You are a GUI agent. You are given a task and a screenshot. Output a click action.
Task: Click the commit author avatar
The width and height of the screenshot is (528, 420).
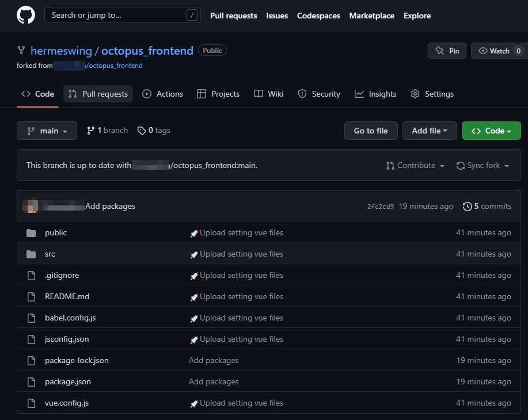click(31, 206)
